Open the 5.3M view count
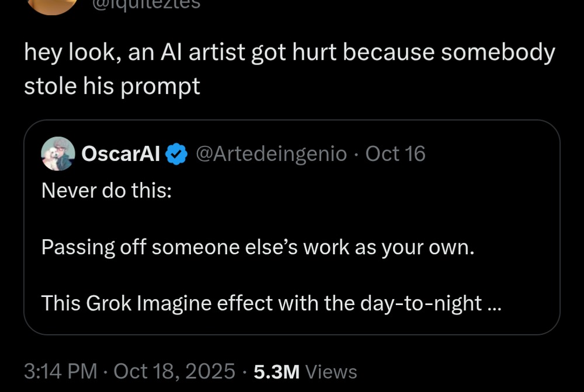The image size is (584, 392). (277, 372)
